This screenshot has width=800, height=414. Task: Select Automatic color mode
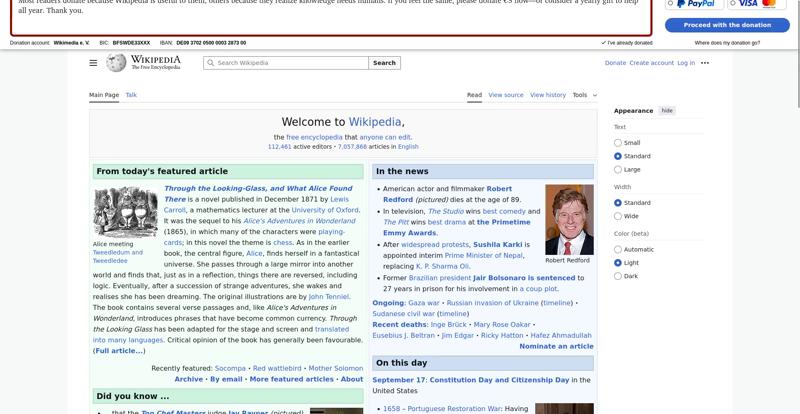pos(618,250)
